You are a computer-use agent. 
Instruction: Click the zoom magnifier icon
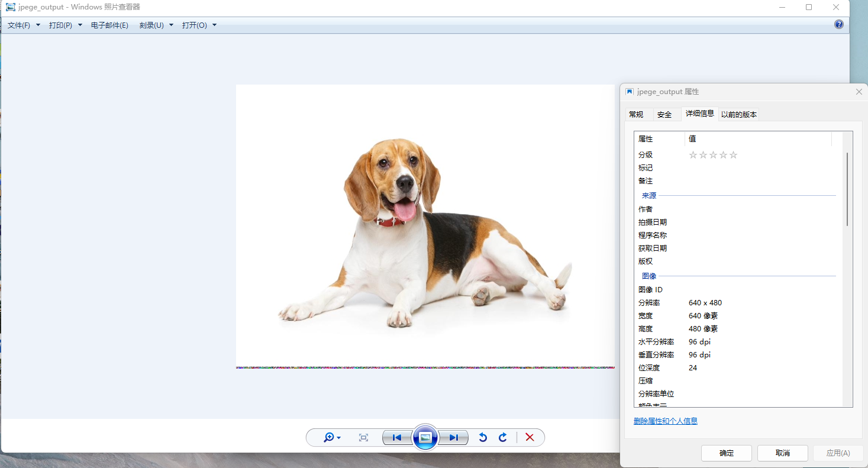coord(329,437)
